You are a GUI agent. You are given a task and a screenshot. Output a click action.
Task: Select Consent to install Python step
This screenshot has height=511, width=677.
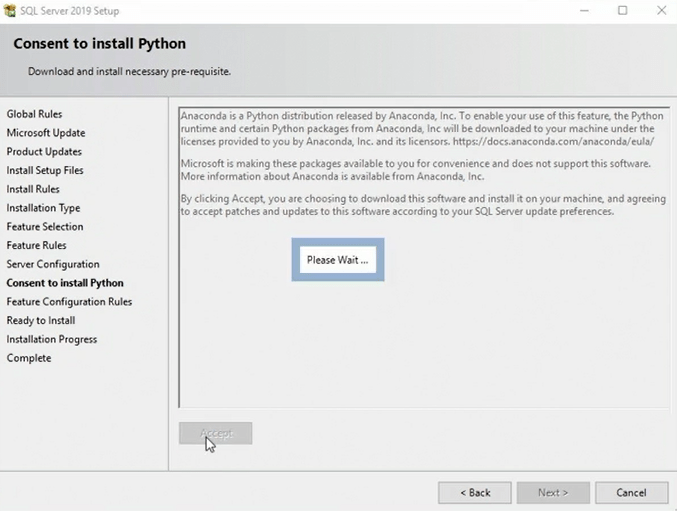(65, 283)
